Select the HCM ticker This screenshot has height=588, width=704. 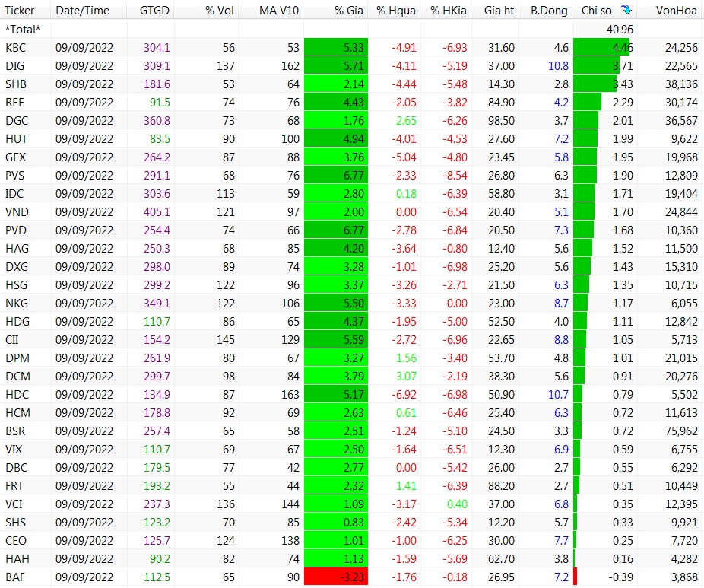[x=18, y=413]
